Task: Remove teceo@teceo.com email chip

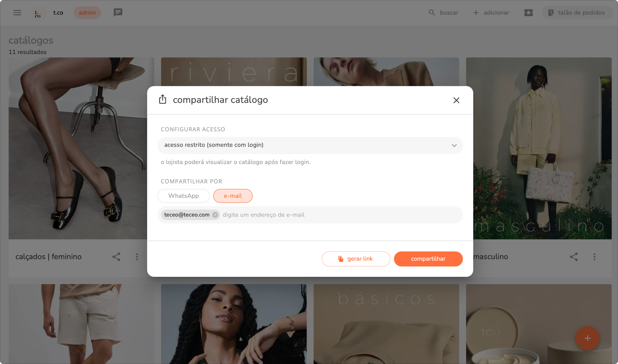Action: (x=215, y=215)
